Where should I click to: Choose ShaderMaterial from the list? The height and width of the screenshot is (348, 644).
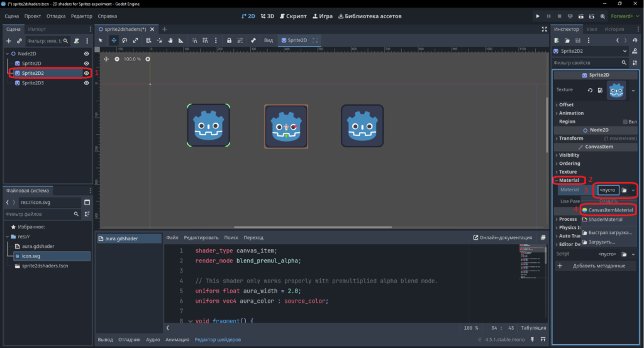[602, 220]
